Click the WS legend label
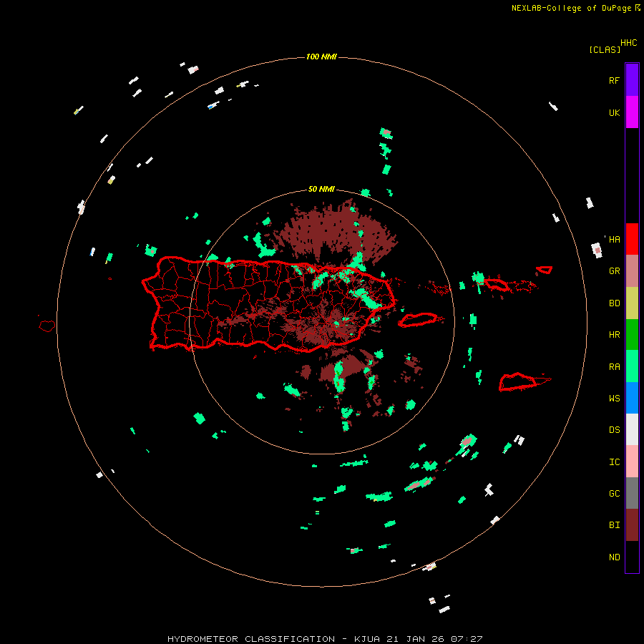This screenshot has height=644, width=644. coord(614,399)
